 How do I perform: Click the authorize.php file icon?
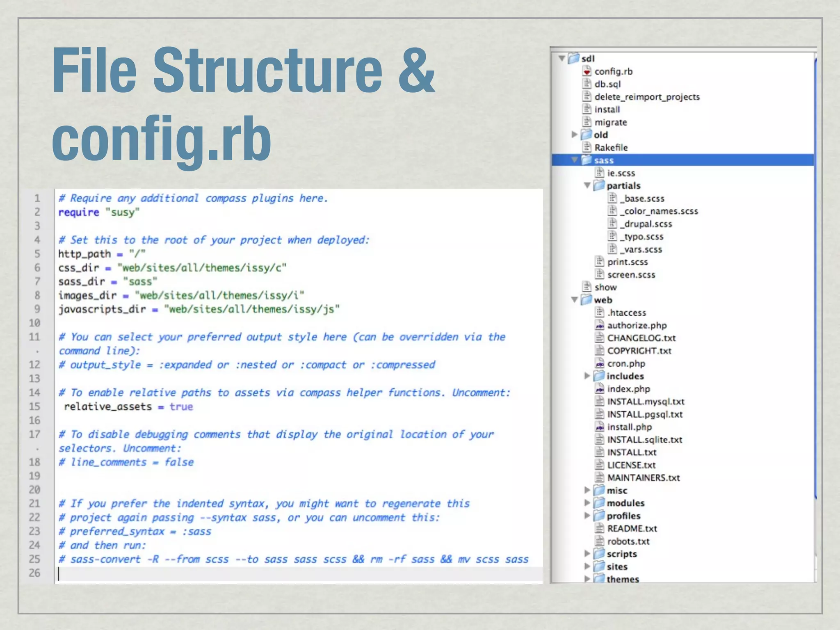600,325
